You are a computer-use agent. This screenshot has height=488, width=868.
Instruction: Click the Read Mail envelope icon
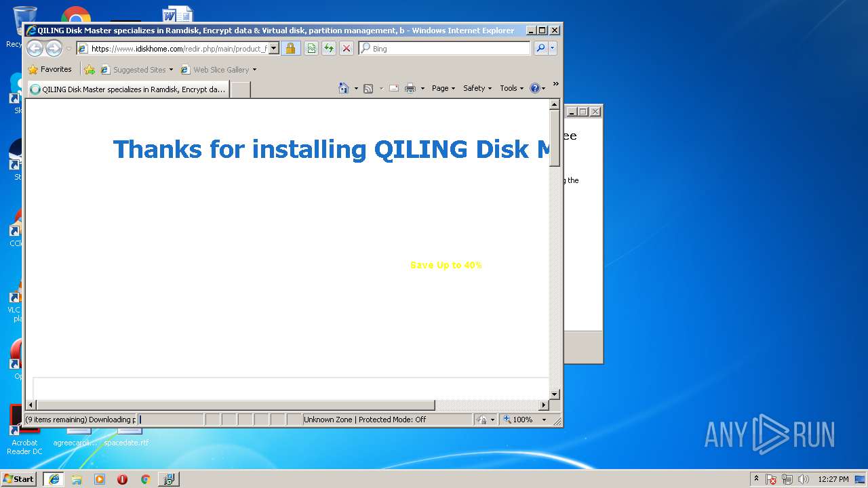(x=394, y=88)
